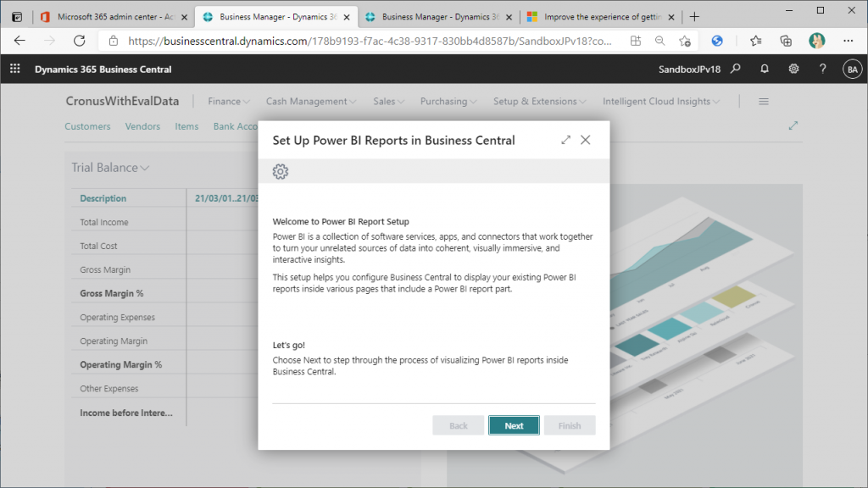Open the Vendors link
The width and height of the screenshot is (868, 488).
tap(142, 126)
